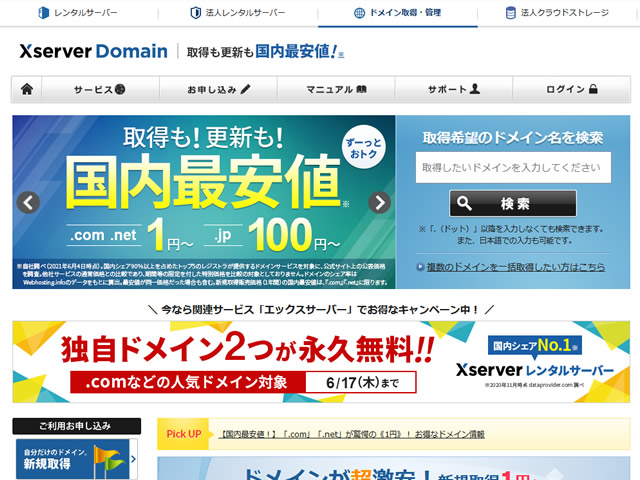This screenshot has height=480, width=640.
Task: Open the サポート menu
Action: [453, 89]
